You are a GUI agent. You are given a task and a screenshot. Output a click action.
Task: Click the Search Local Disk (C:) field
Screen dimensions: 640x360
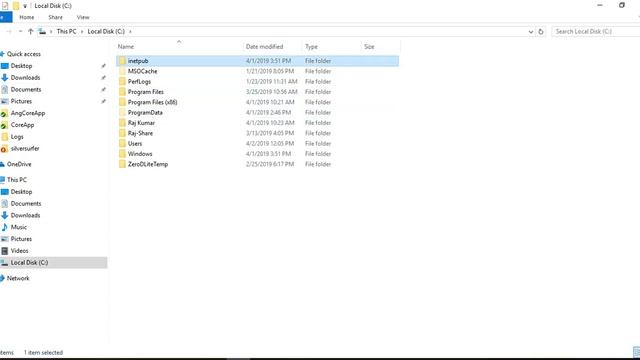(596, 31)
